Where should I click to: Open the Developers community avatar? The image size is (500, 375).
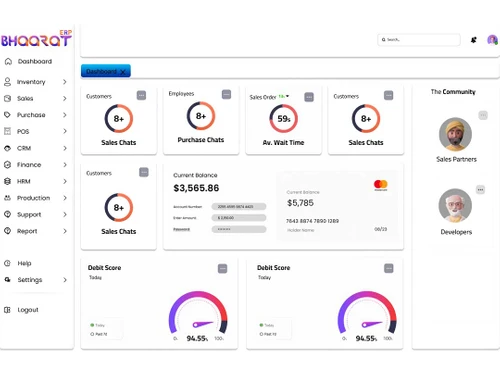[x=455, y=205]
